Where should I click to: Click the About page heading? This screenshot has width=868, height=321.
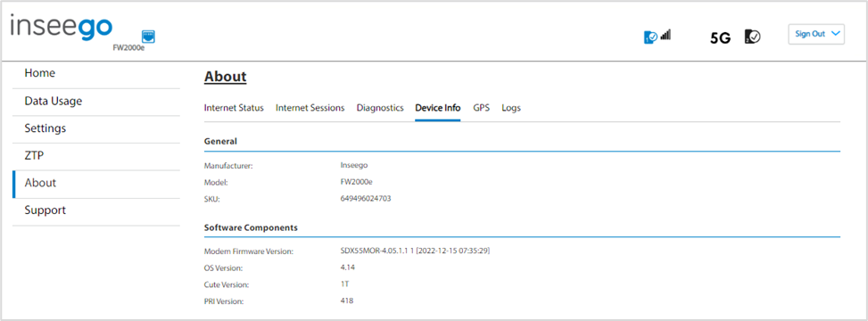[x=226, y=77]
